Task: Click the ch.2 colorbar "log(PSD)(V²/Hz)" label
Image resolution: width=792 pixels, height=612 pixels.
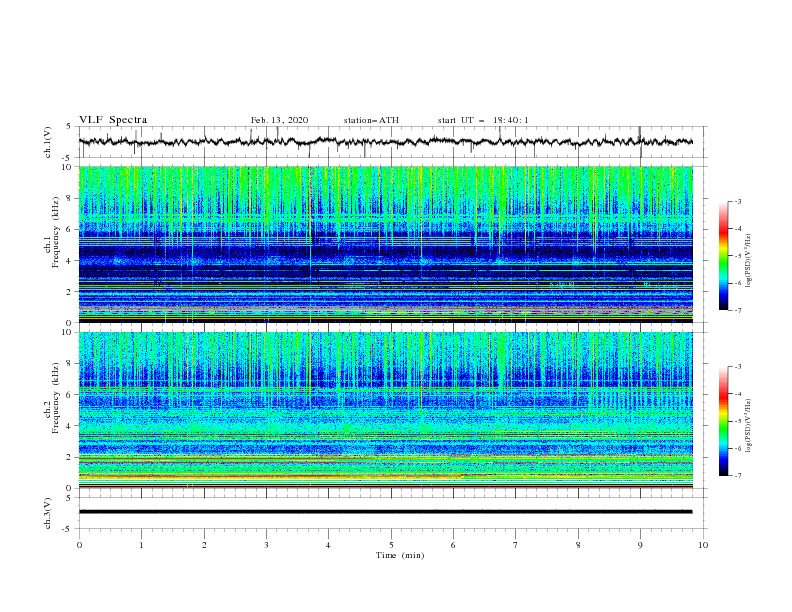Action: click(749, 426)
